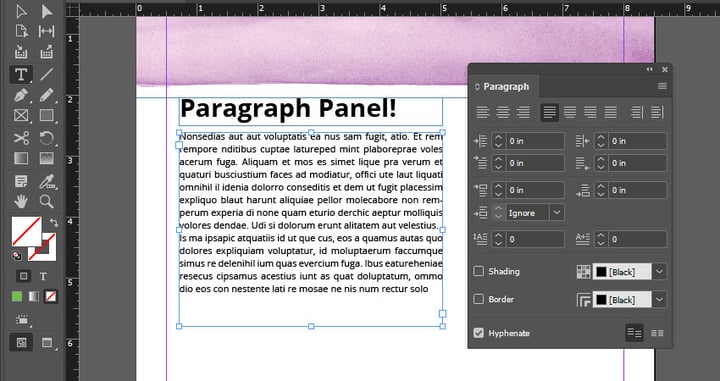The image size is (720, 381).
Task: Choose Justify all lines
Action: [610, 112]
